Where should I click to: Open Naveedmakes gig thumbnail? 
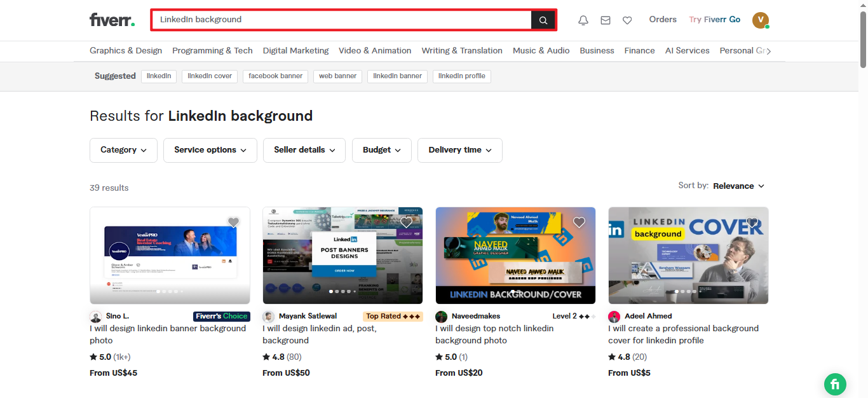click(x=515, y=256)
